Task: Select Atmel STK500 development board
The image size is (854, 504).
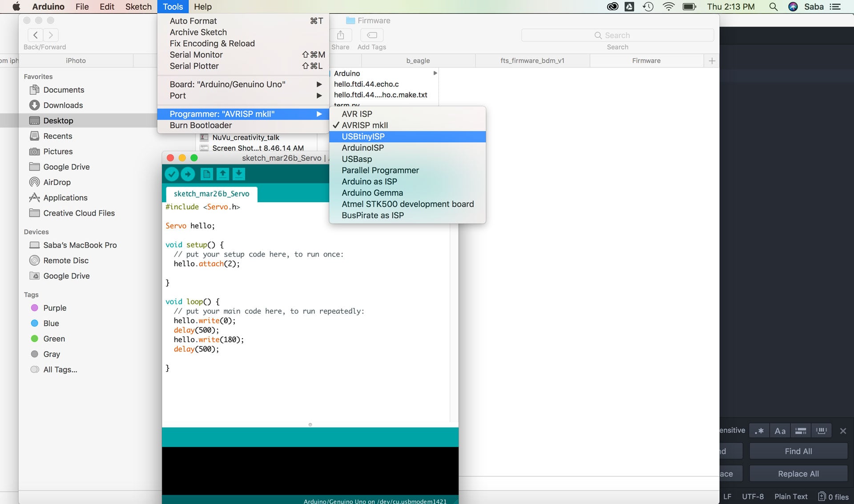Action: click(x=407, y=204)
